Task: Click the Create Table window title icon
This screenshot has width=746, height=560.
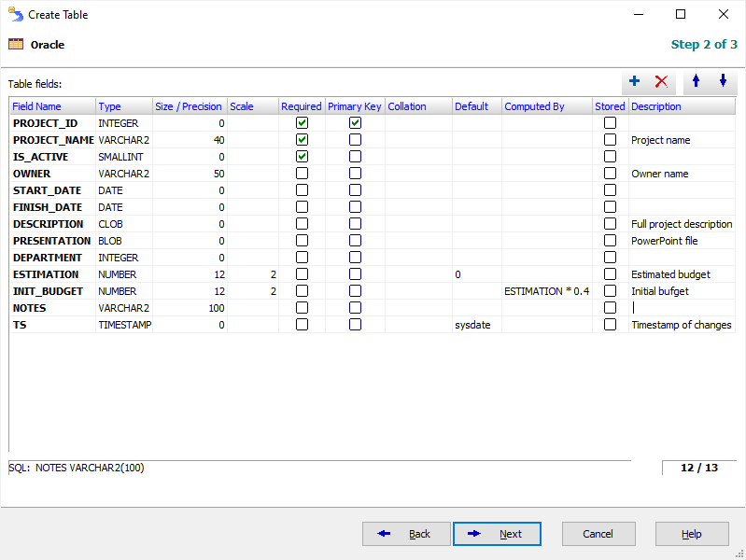Action: point(16,15)
